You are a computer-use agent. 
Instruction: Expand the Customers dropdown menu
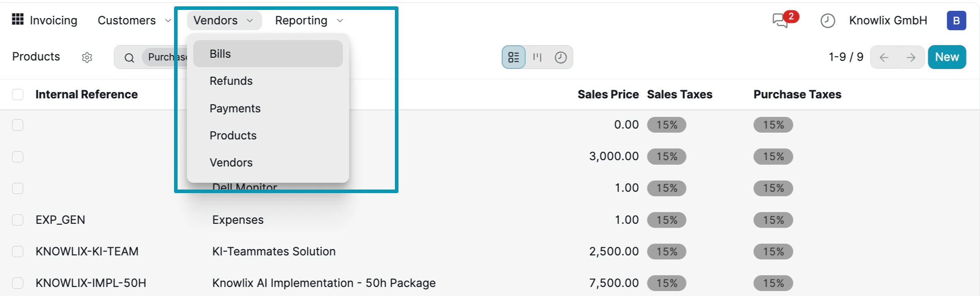click(134, 20)
